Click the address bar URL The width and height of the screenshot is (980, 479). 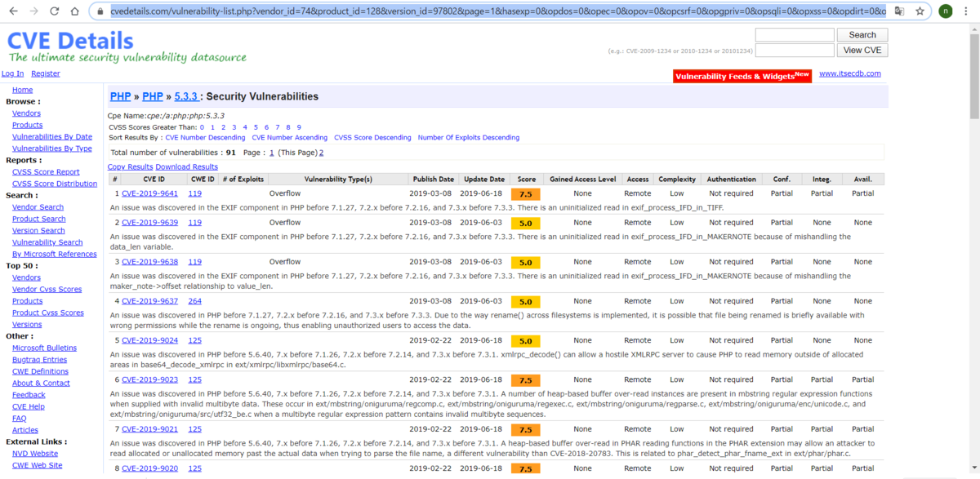click(x=497, y=11)
